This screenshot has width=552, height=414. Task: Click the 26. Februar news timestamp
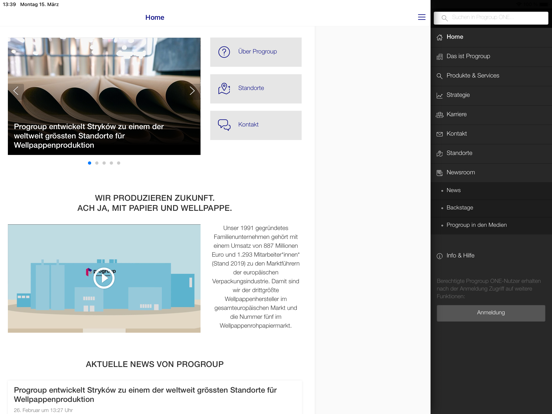pyautogui.click(x=43, y=410)
